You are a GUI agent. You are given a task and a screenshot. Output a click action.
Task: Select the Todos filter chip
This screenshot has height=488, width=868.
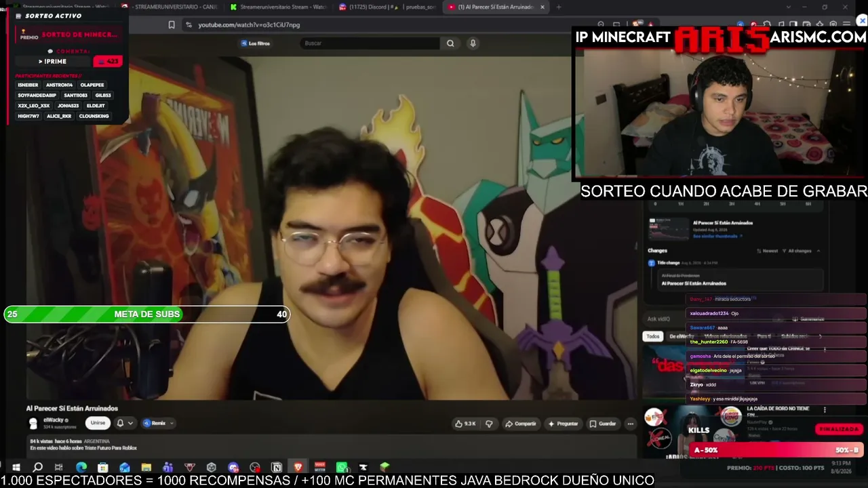[x=652, y=336]
